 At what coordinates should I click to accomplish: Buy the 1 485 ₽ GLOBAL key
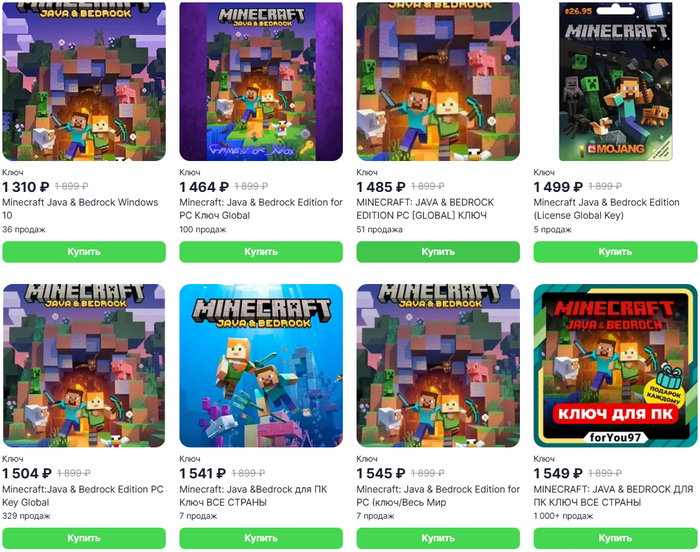point(438,252)
